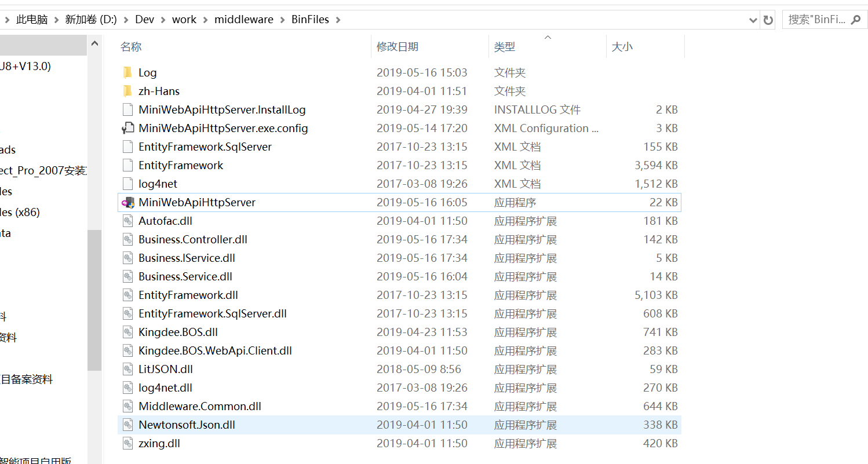Click the MiniWebApiHttpServer.InstallLog file icon
868x464 pixels.
coord(128,109)
